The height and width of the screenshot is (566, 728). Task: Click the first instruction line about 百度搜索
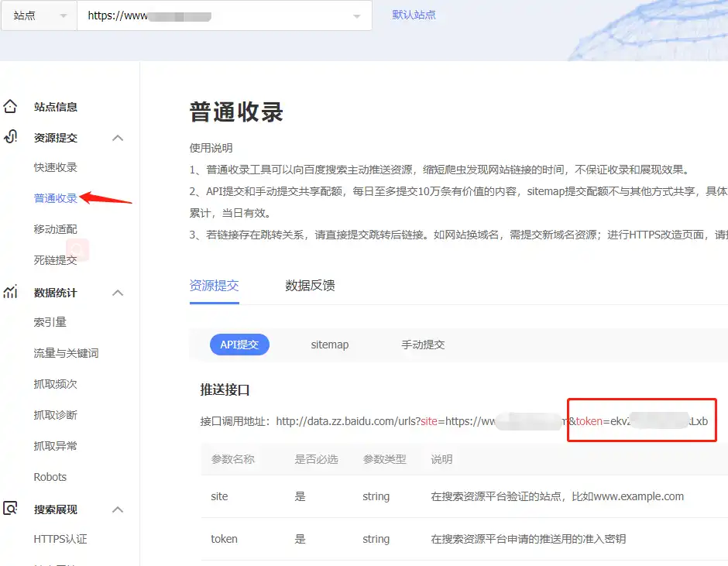click(440, 170)
